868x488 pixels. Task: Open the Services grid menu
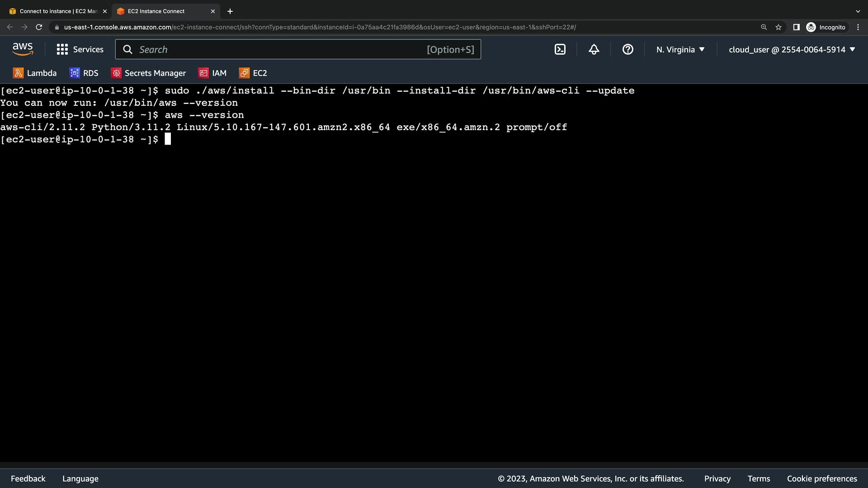pos(80,50)
